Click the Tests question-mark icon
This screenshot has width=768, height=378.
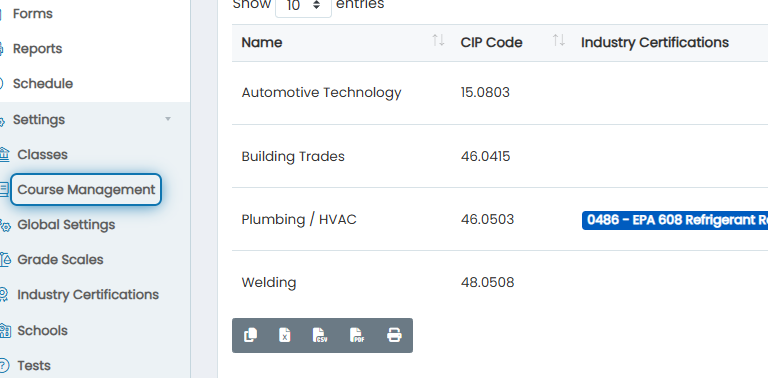click(3, 365)
